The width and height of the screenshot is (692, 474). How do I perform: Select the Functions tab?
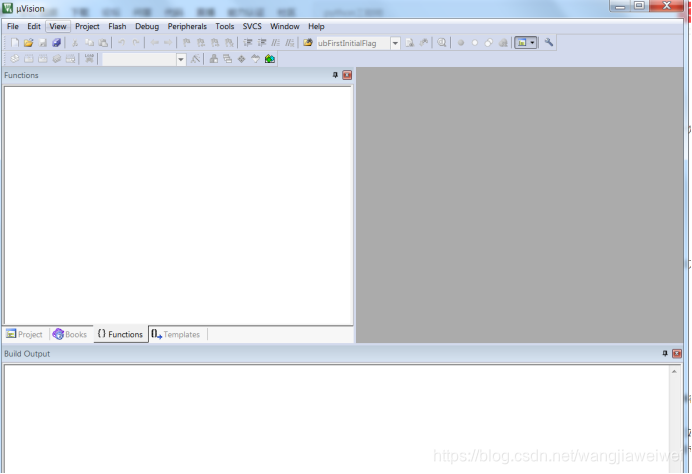(120, 335)
